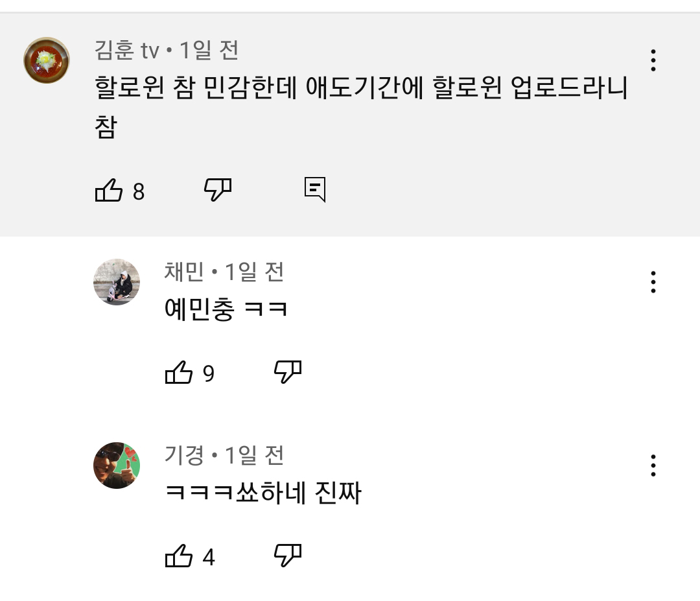Open more options menu for 김훈 tv's comment
The width and height of the screenshot is (700, 601).
pos(653,60)
